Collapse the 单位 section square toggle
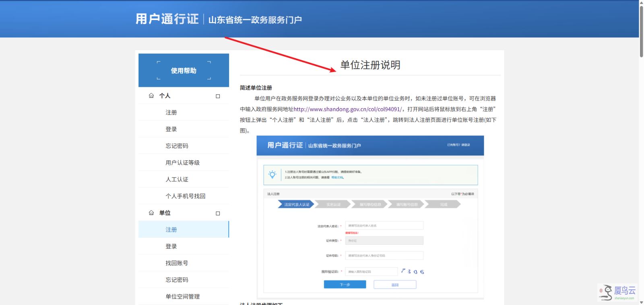Screen dimensions: 644x305 tap(218, 213)
